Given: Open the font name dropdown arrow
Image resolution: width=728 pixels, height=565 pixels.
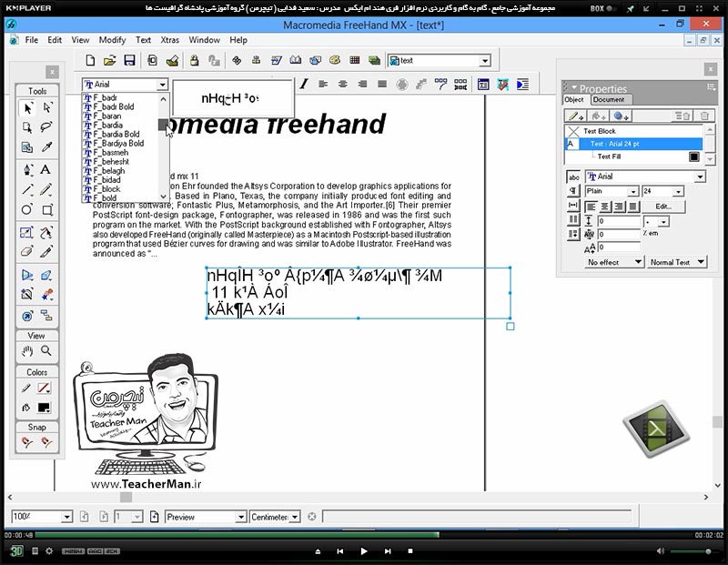Looking at the screenshot, I should click(x=162, y=85).
